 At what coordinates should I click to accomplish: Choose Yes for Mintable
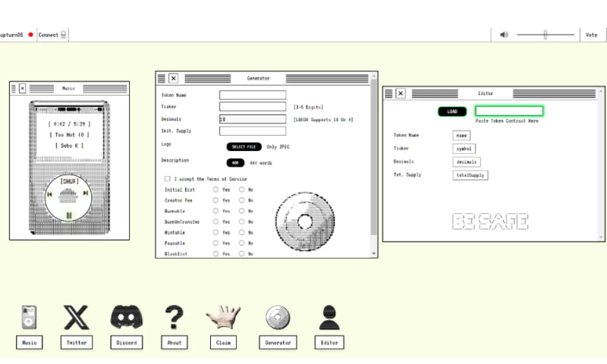click(216, 232)
